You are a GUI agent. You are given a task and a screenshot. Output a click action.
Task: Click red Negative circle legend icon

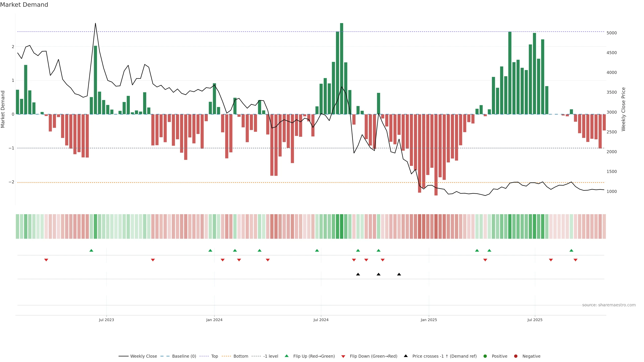point(516,356)
